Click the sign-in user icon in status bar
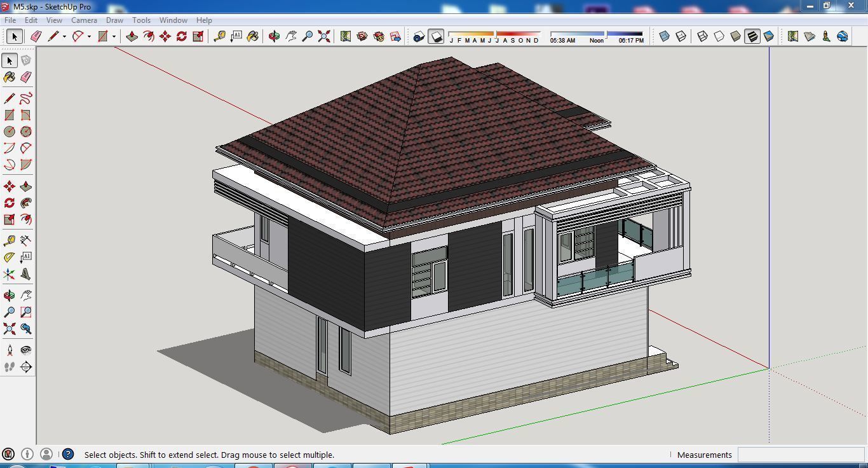The image size is (868, 468). click(46, 454)
